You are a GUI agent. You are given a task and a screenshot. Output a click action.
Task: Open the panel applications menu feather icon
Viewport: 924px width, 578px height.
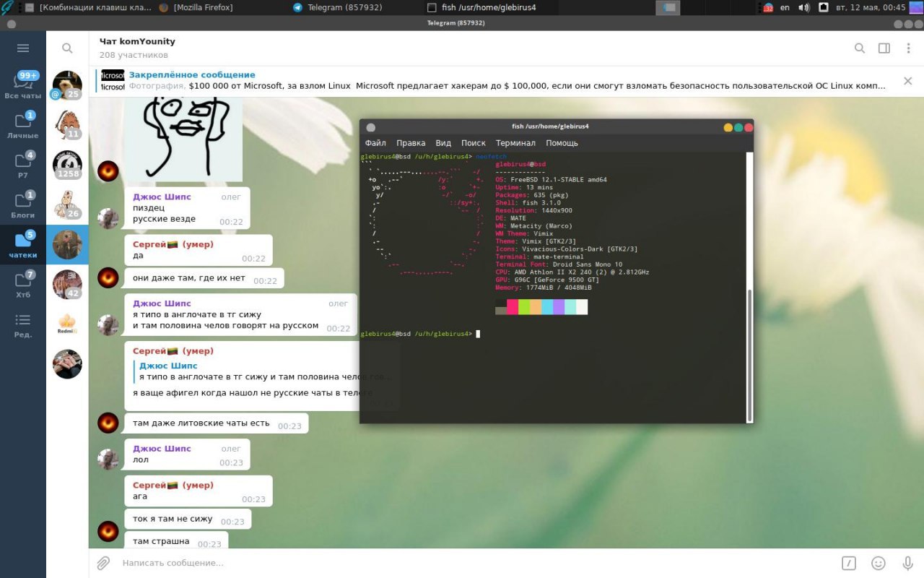coord(8,7)
